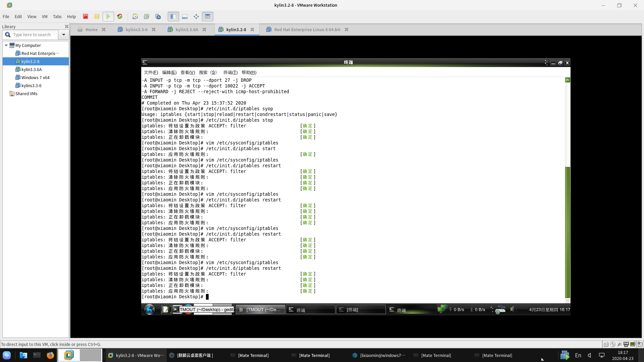Image resolution: width=644 pixels, height=362 pixels.
Task: Open the VM menu
Action: (45, 16)
